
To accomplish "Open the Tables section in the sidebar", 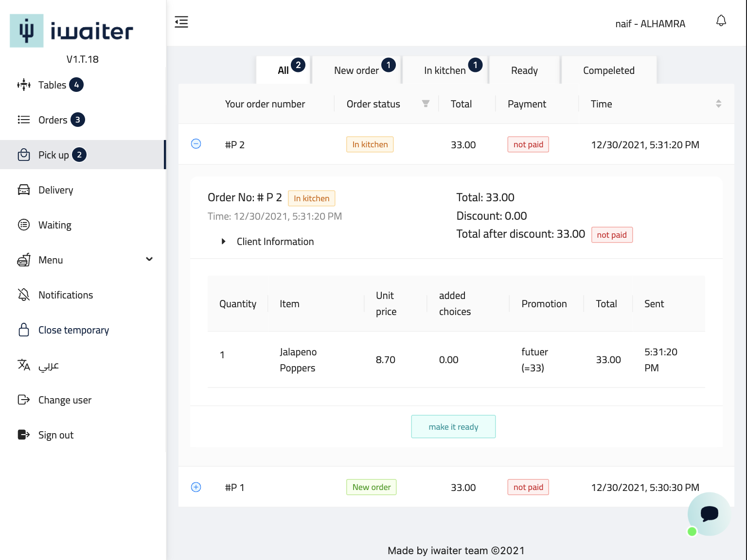I will (52, 85).
